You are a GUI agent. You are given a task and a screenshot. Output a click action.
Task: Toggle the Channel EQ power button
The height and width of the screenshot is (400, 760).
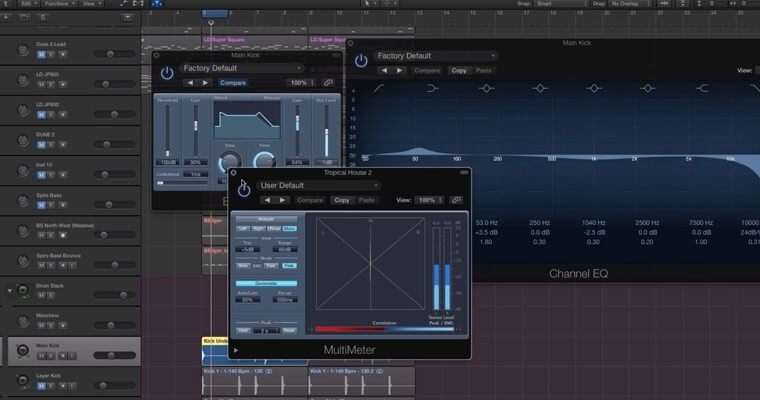point(361,61)
